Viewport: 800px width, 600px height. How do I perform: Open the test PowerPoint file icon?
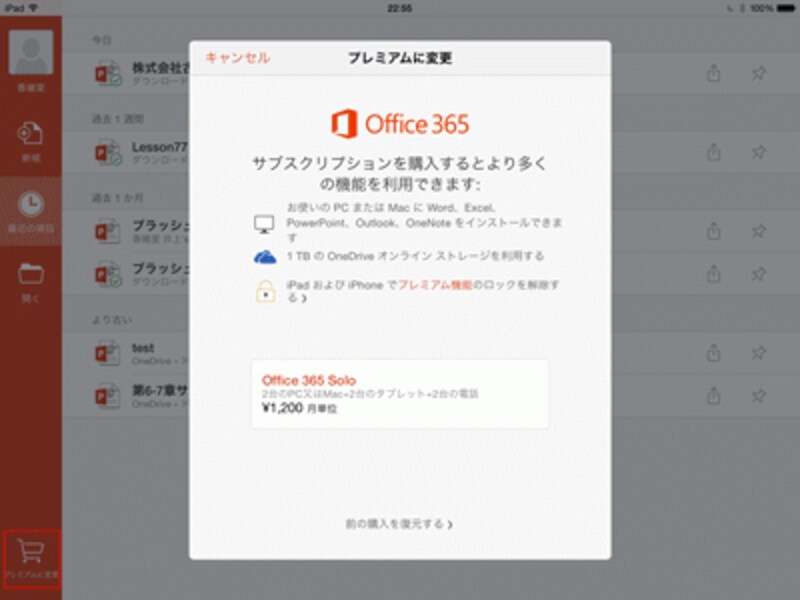(x=108, y=354)
